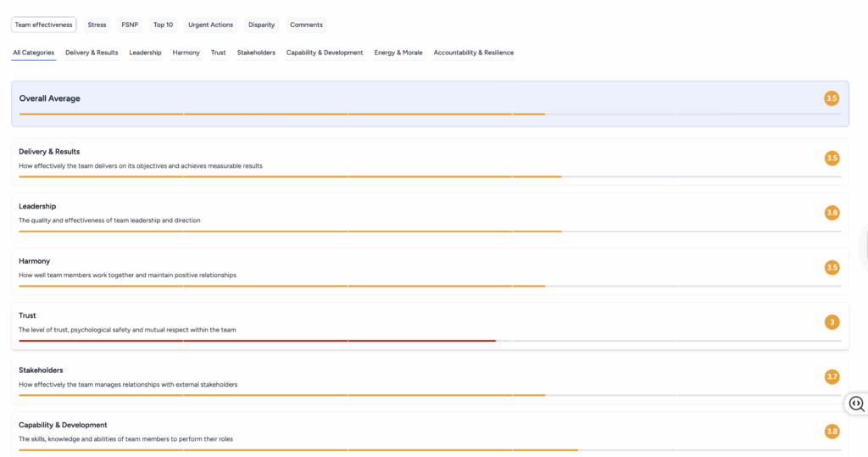Image resolution: width=868 pixels, height=457 pixels.
Task: Click the Stakeholders 3.7 score badge
Action: click(x=832, y=376)
